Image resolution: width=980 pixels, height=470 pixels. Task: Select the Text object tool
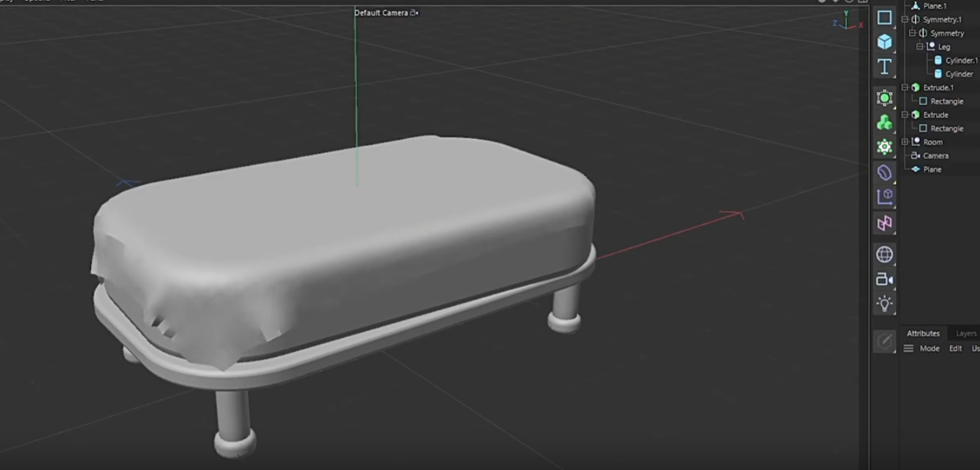[x=884, y=67]
